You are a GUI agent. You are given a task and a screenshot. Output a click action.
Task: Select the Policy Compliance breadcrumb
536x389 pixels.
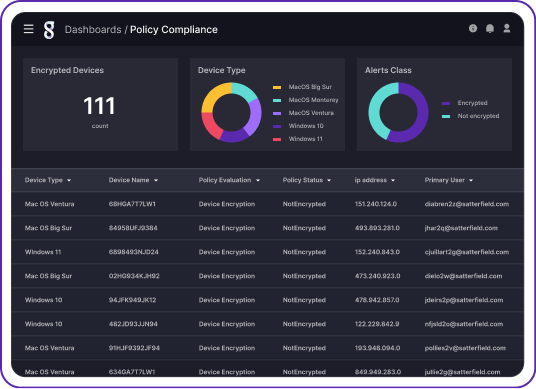(174, 30)
